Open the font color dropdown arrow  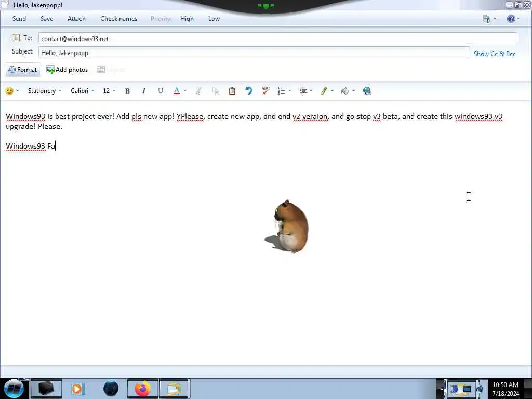tap(185, 91)
